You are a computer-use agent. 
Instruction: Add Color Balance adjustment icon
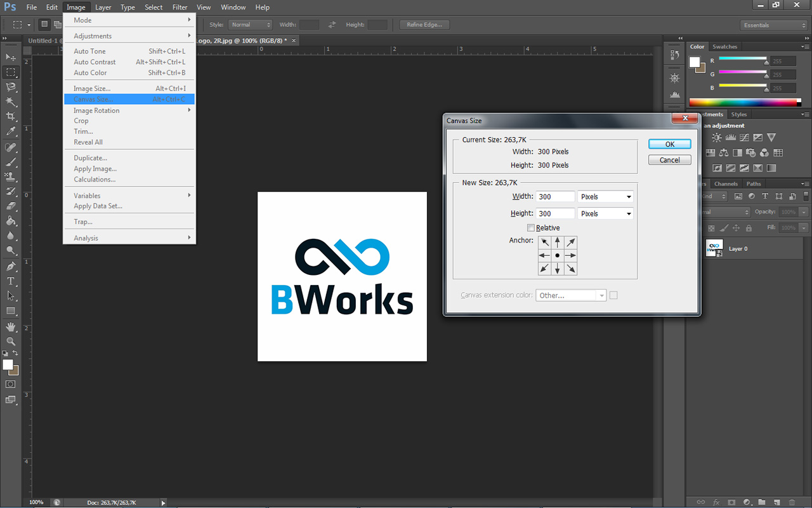point(724,152)
